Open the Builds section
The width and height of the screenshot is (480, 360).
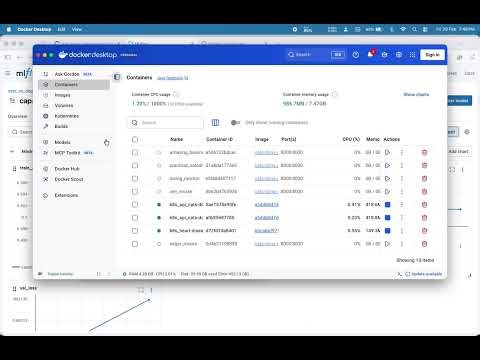61,126
